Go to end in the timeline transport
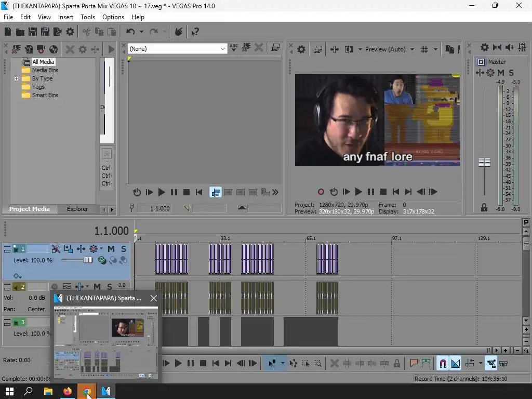The height and width of the screenshot is (399, 532). tap(228, 363)
